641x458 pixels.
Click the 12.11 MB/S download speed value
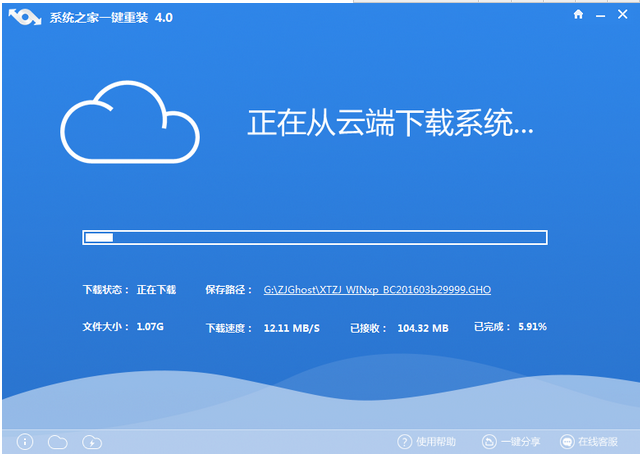pos(292,327)
